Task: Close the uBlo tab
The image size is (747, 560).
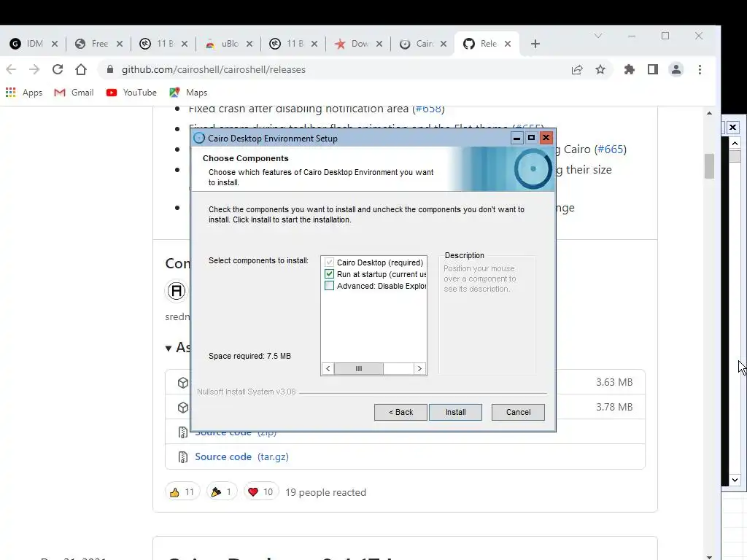Action: point(249,44)
